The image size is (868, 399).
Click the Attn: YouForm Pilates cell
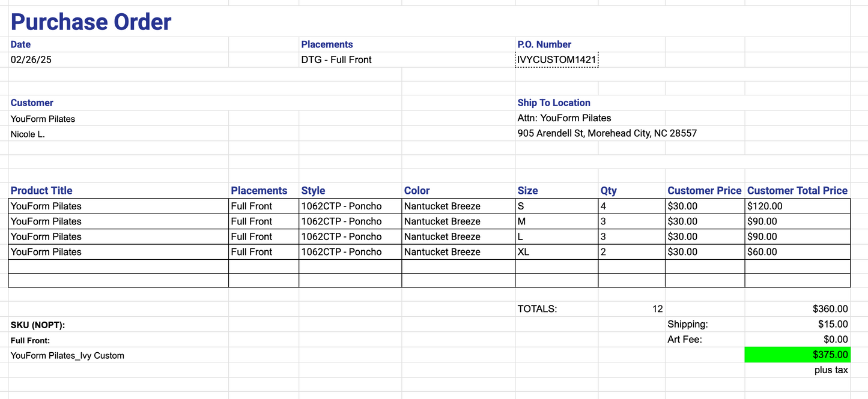point(564,118)
